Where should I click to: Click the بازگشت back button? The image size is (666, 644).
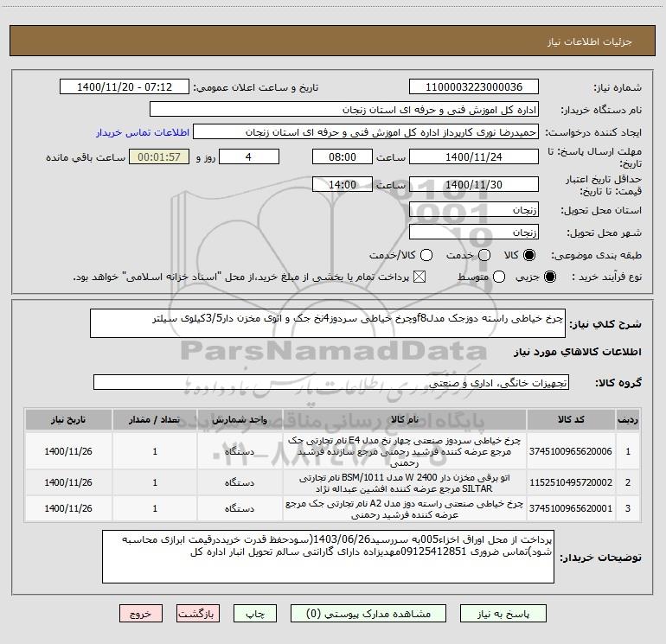click(198, 614)
